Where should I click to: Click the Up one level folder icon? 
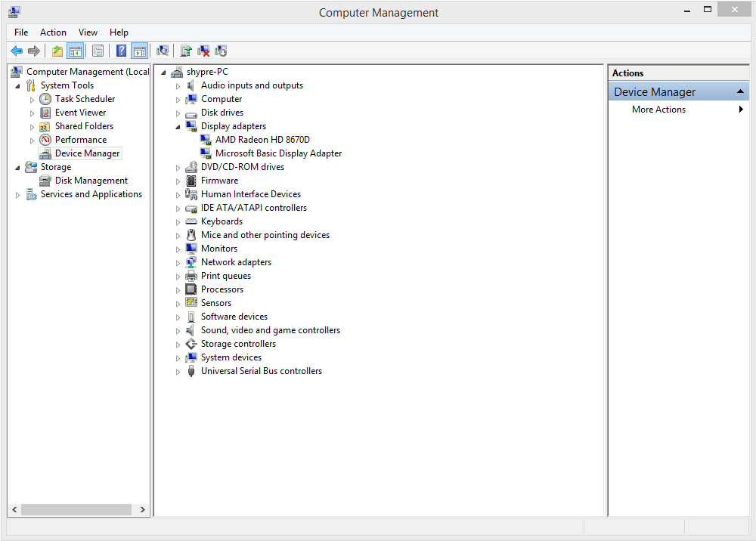tap(57, 51)
